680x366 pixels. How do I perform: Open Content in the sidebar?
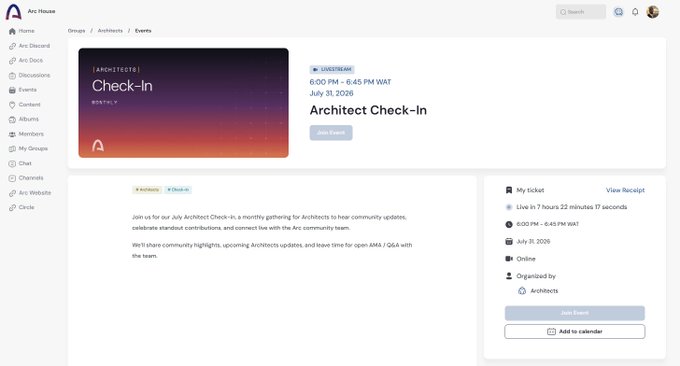click(x=30, y=105)
